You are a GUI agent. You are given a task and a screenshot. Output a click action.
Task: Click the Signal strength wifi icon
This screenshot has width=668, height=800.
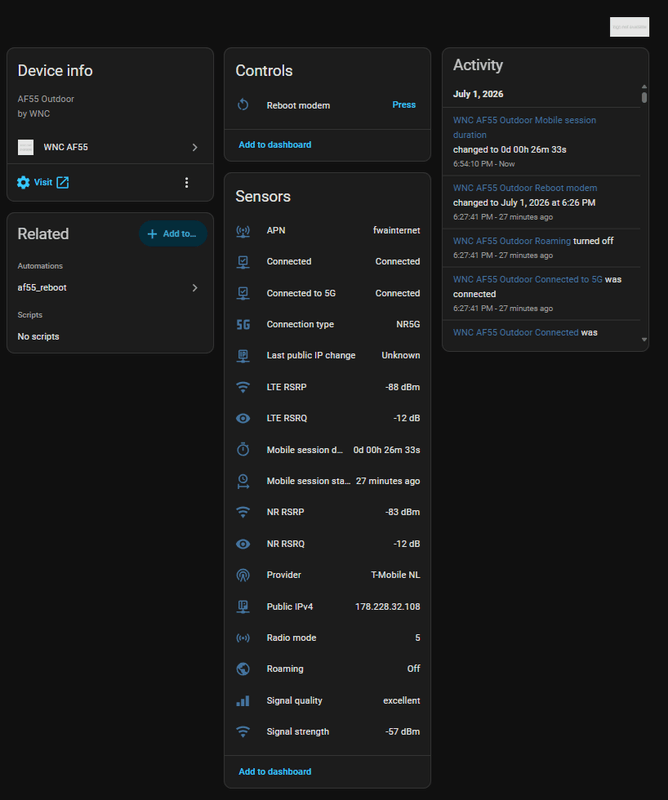pos(243,732)
